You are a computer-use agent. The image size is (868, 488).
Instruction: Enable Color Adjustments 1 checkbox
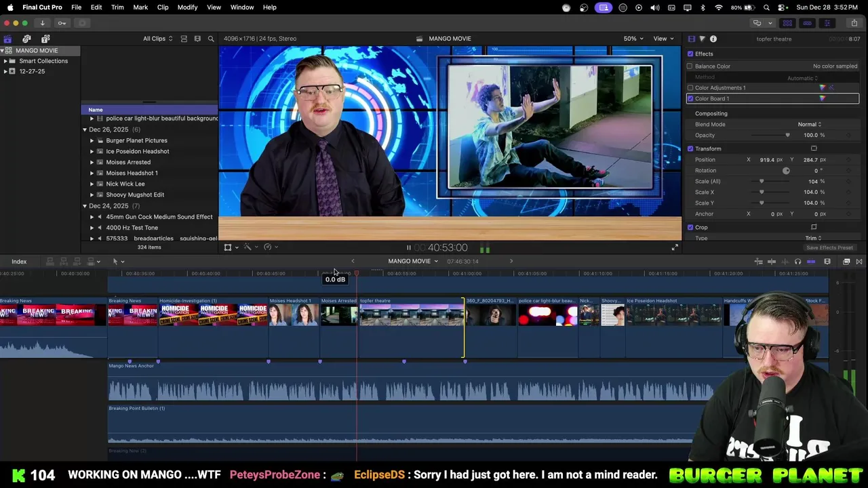(x=690, y=88)
